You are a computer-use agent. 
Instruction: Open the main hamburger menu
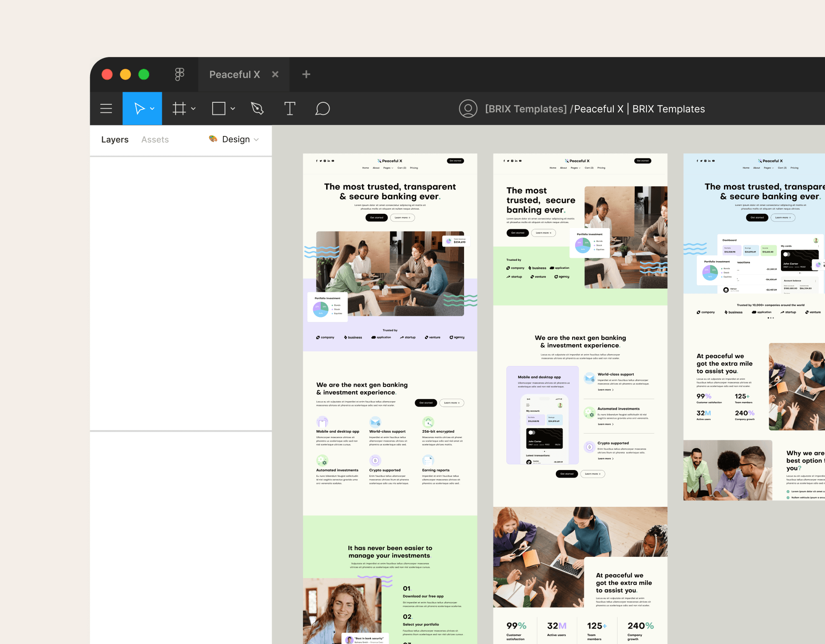tap(106, 108)
